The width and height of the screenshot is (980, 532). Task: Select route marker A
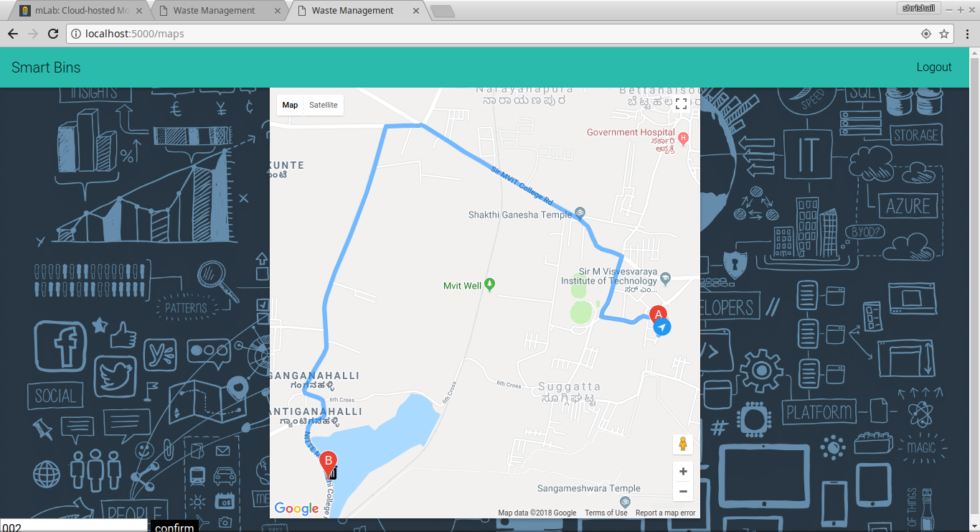(658, 314)
